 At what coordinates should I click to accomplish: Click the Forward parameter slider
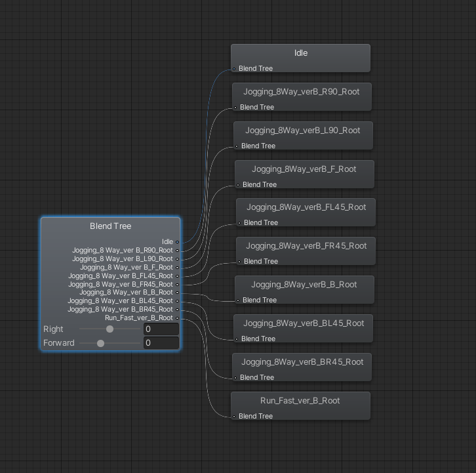pos(109,343)
